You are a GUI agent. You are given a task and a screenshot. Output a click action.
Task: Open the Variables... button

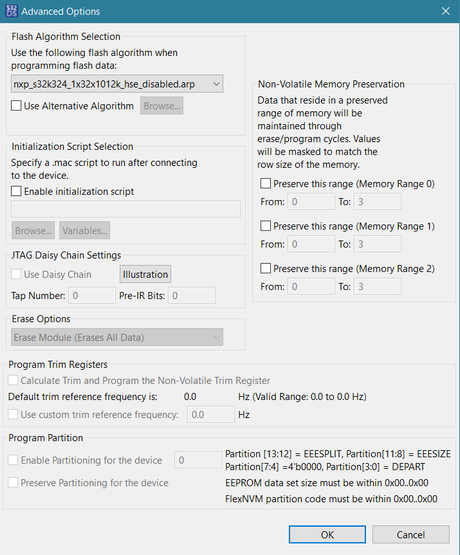(x=85, y=230)
